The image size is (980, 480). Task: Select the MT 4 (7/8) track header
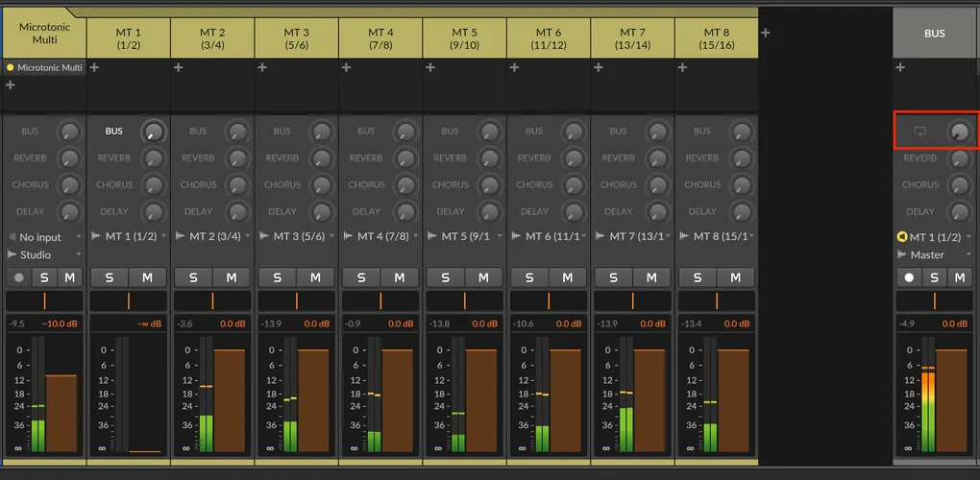click(x=380, y=38)
